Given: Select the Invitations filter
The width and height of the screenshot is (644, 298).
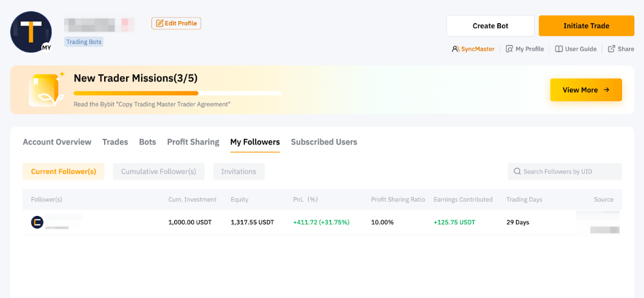Looking at the screenshot, I should click(239, 171).
